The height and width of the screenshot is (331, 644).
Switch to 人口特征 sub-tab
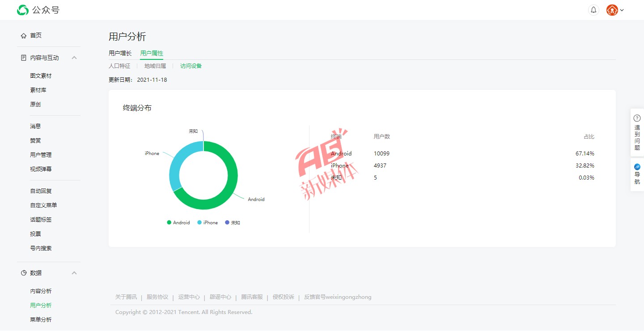[119, 66]
